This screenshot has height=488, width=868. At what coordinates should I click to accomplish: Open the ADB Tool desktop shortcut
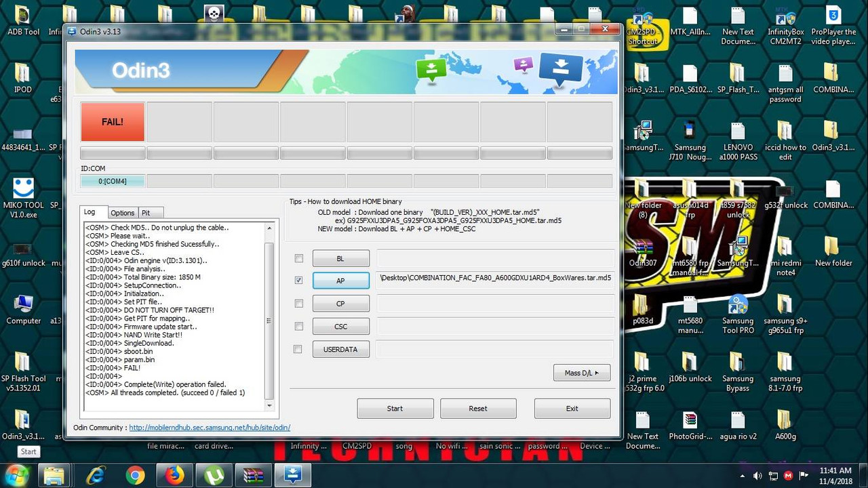coord(23,20)
